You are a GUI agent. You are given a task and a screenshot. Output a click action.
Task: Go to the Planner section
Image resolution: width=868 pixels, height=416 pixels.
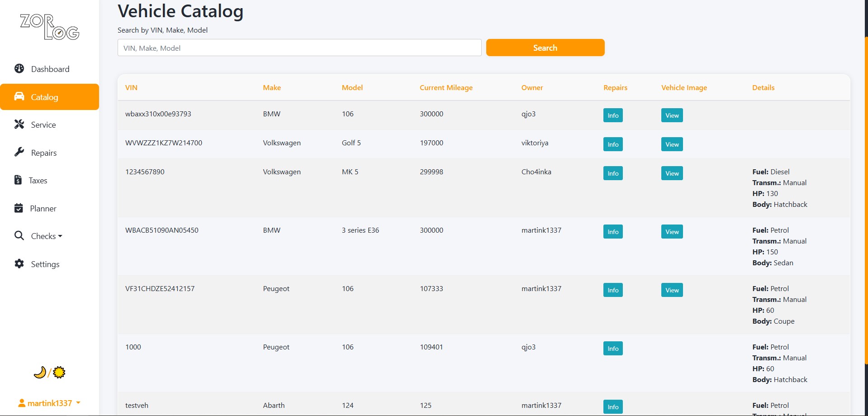43,209
